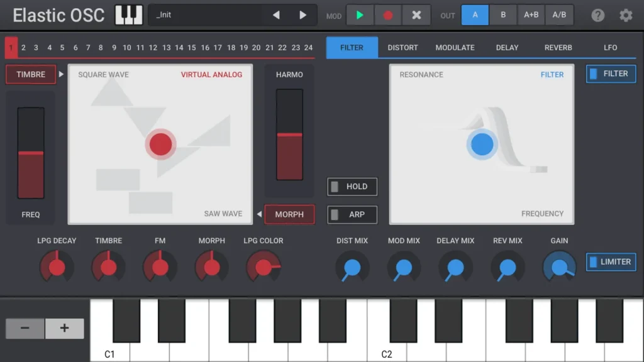Screen dimensions: 644x362
Task: Click the FREQ vertical slider
Action: click(x=31, y=153)
